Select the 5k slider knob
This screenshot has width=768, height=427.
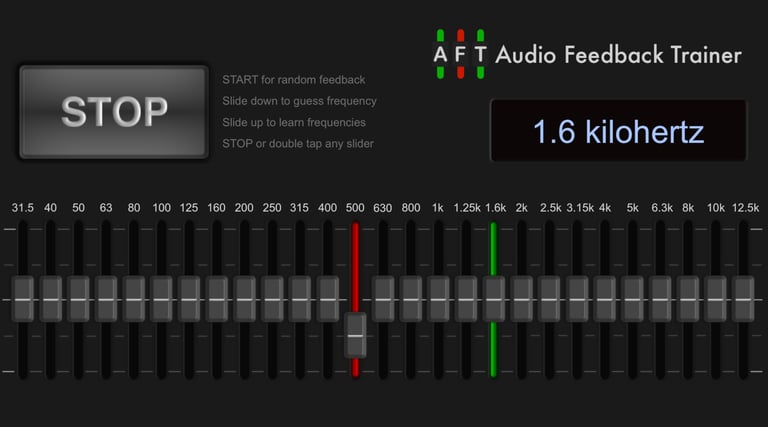coord(632,299)
